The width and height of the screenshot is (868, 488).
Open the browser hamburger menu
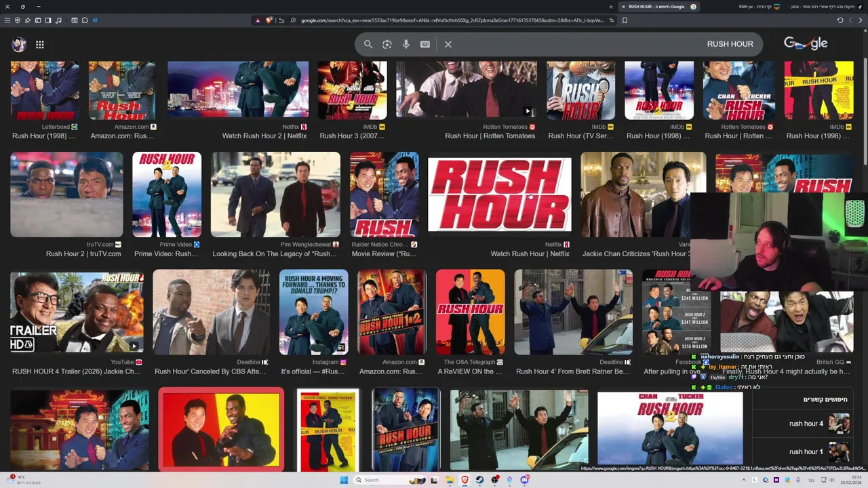(7, 20)
